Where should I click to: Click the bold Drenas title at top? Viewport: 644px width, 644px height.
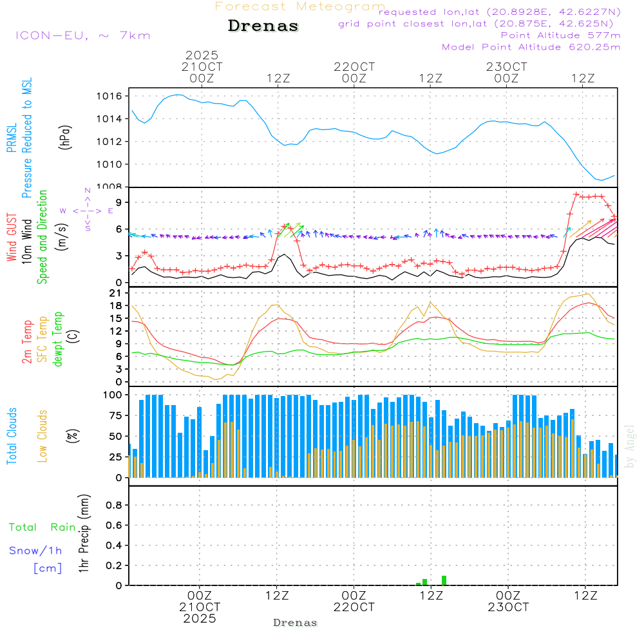[x=263, y=26]
